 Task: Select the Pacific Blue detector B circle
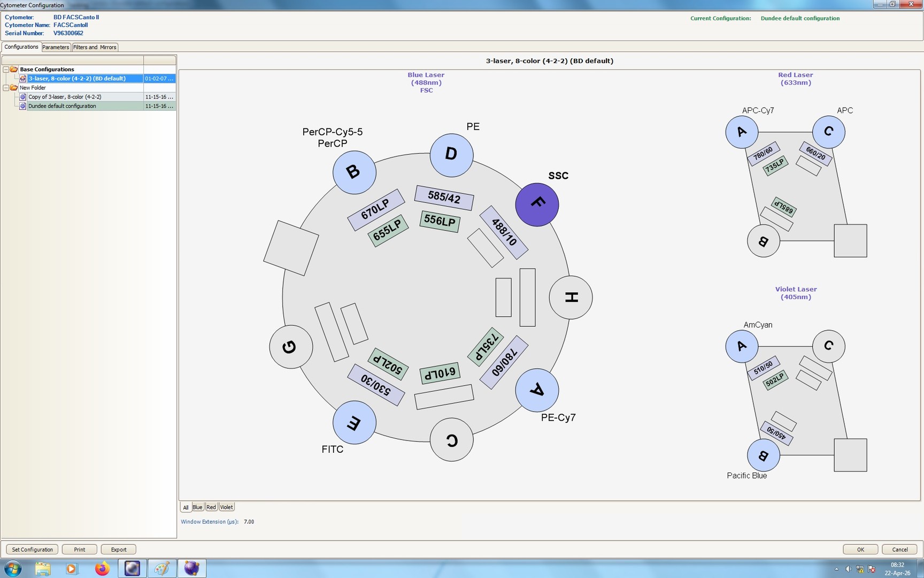(x=763, y=455)
